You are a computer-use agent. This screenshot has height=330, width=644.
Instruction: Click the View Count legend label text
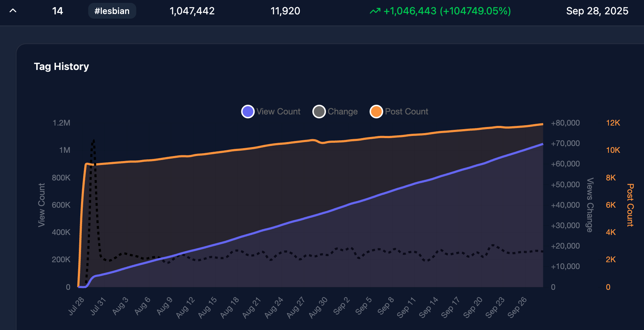pos(278,112)
